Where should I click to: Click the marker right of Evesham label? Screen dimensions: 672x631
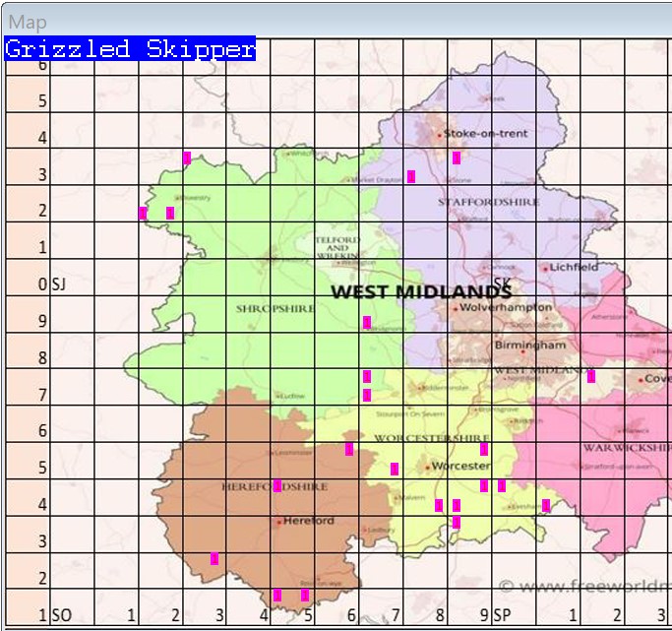[546, 505]
